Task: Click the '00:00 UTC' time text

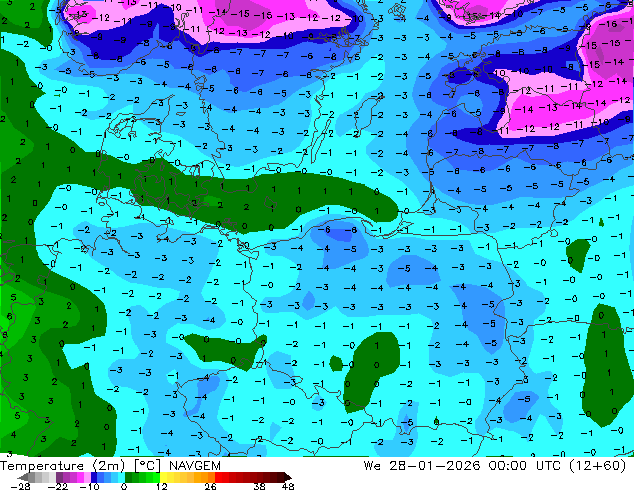Action: click(x=525, y=466)
